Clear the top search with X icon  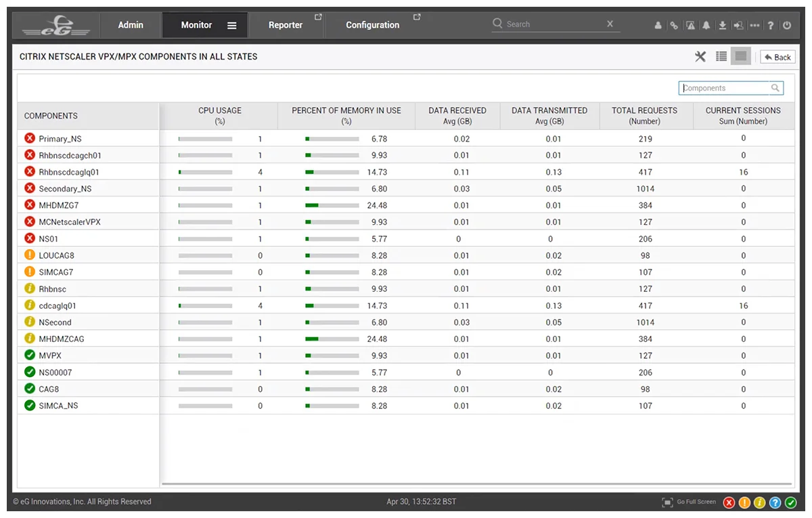click(610, 24)
